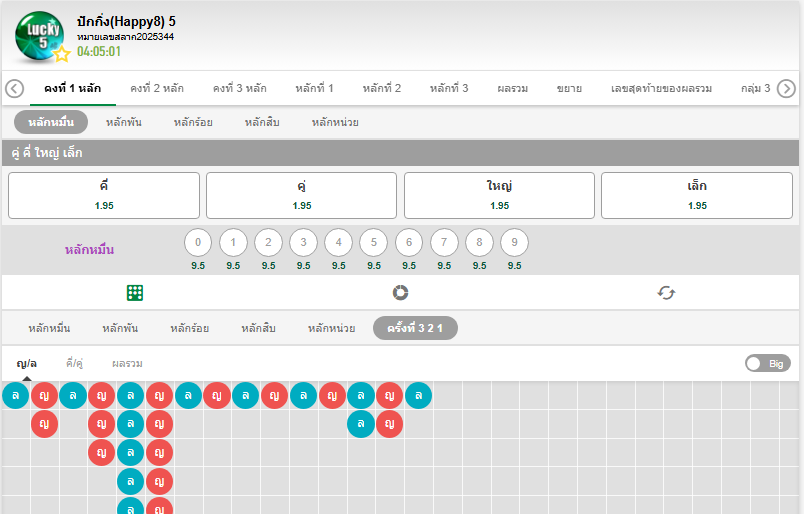804x514 pixels.
Task: Select lower หลักหน่วย history tab
Action: 331,328
